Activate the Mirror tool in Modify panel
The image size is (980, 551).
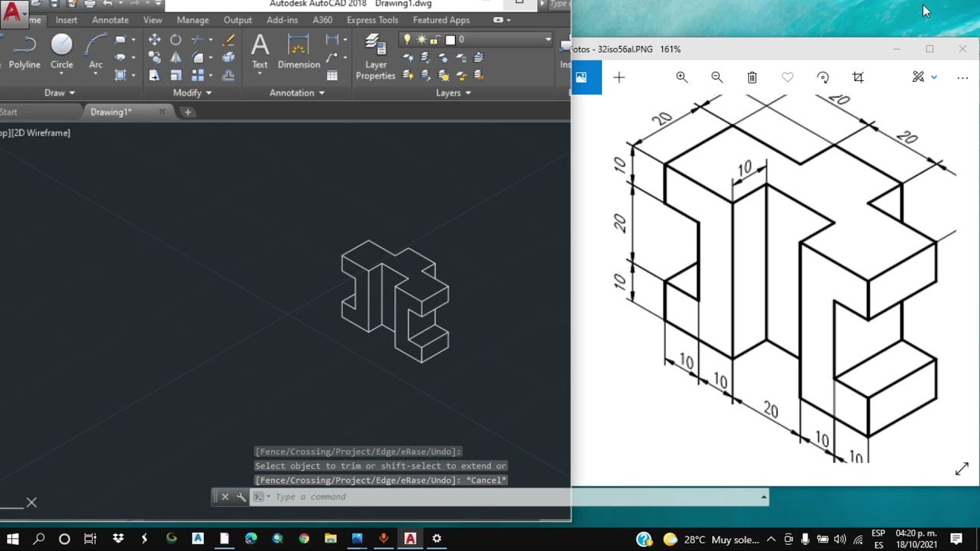click(x=176, y=57)
